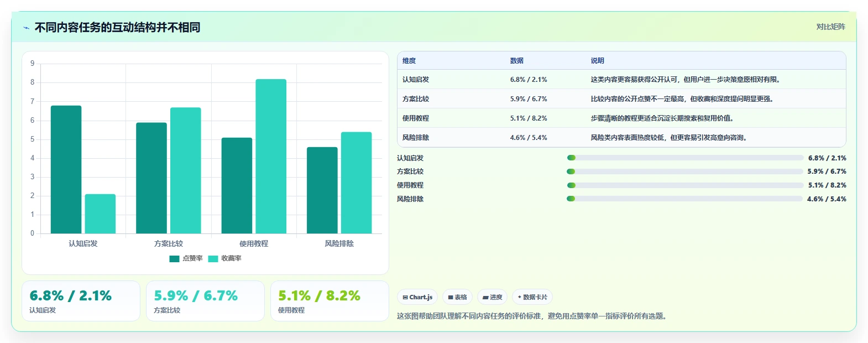This screenshot has width=868, height=343.
Task: Click the 数据卡片 tag chip
Action: coord(532,297)
